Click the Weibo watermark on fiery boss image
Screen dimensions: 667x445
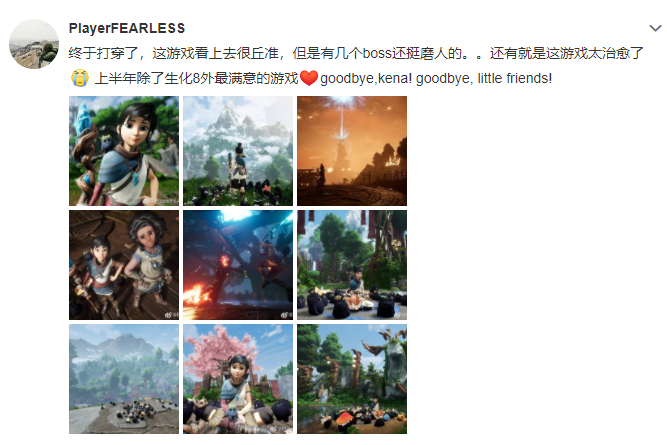(x=286, y=315)
